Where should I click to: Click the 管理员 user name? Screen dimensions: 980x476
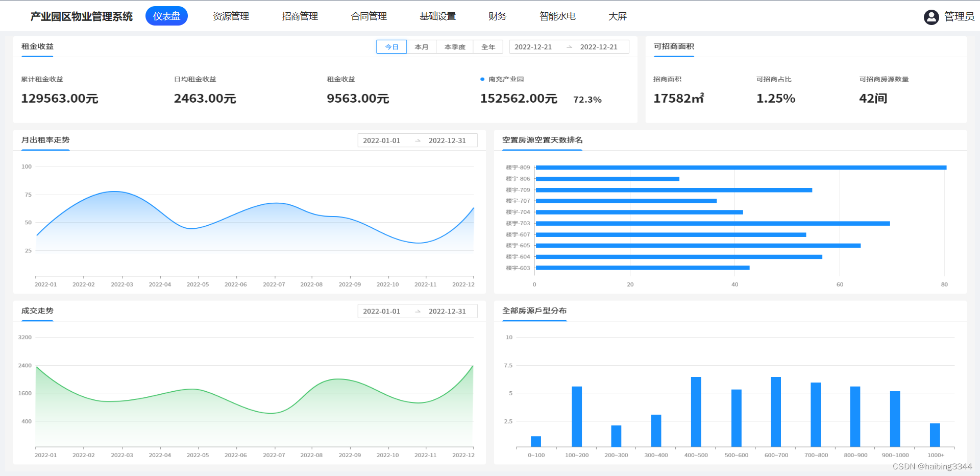(959, 17)
